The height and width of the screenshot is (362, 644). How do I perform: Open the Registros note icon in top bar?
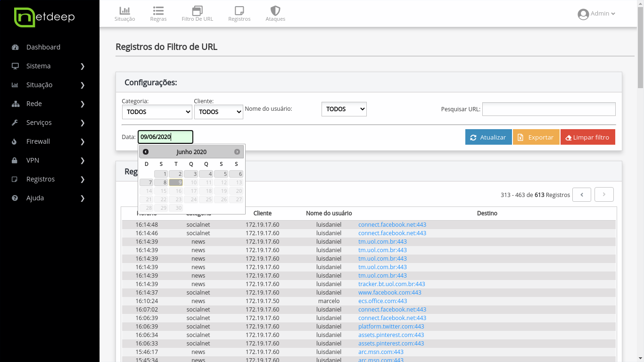coord(239,14)
